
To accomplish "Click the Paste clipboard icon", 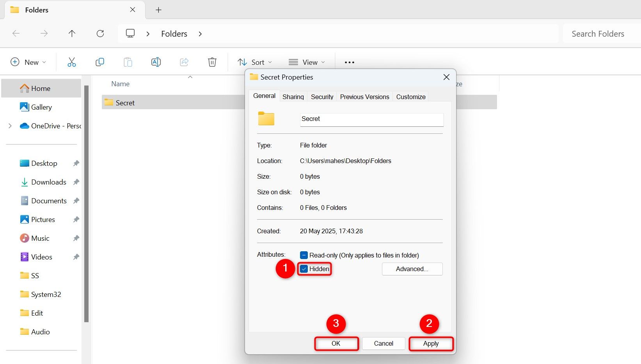I will (128, 62).
